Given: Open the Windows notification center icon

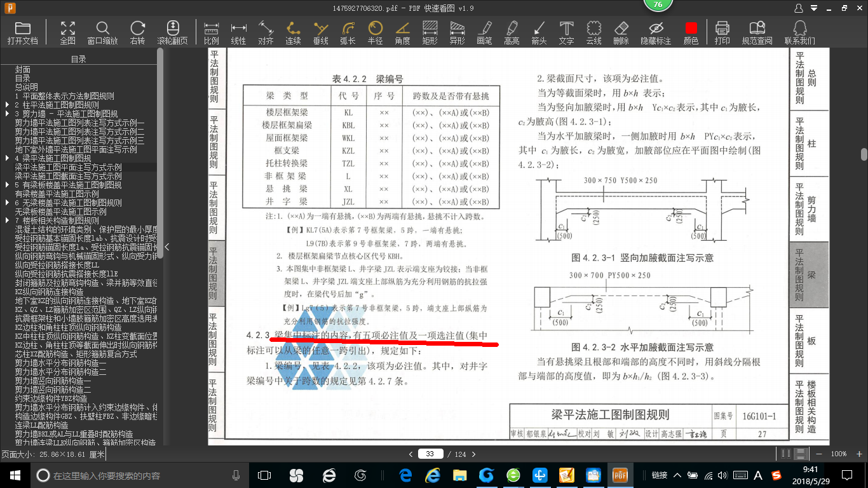Looking at the screenshot, I should 848,475.
